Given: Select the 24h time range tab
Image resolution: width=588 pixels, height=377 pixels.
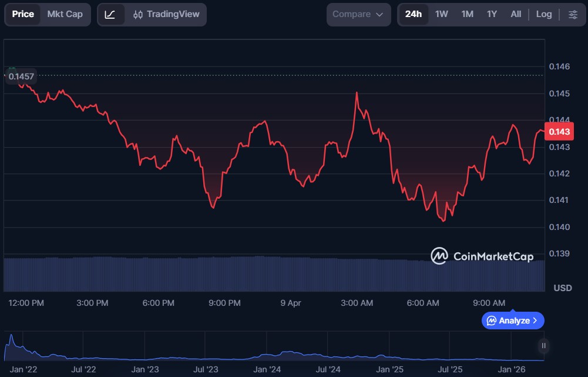Looking at the screenshot, I should pyautogui.click(x=414, y=14).
